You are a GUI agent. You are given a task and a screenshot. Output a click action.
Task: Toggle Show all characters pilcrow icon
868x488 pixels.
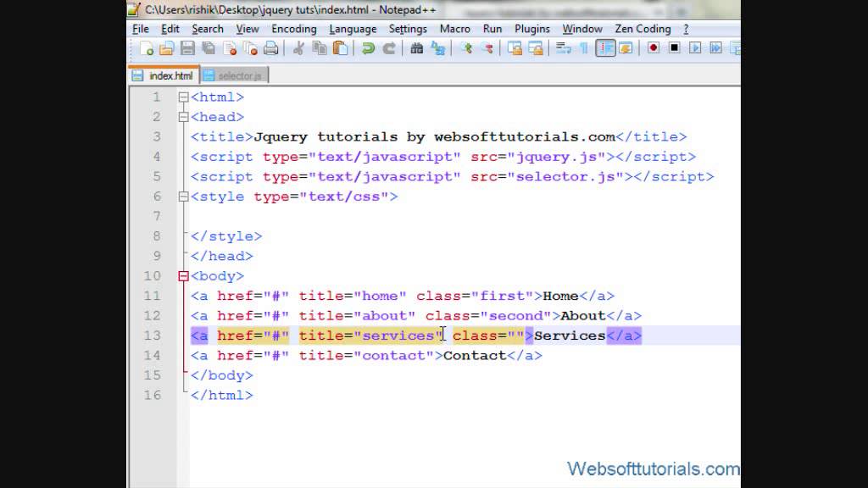(584, 48)
